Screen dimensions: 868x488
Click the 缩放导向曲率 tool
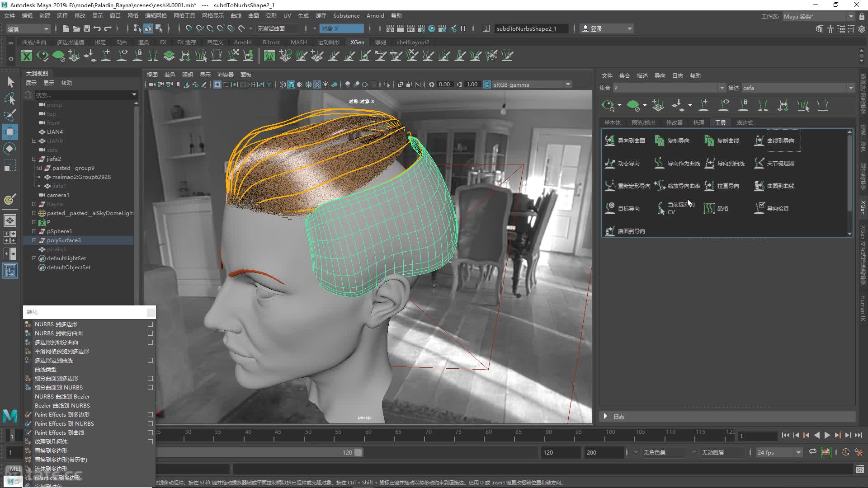677,186
